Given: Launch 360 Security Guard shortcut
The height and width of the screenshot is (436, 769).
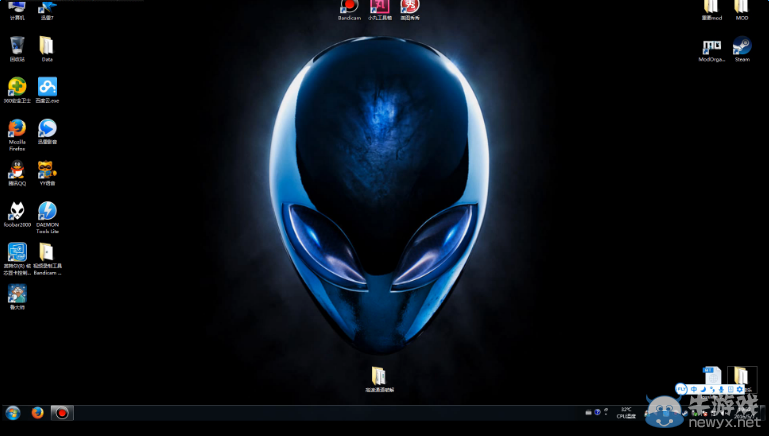Looking at the screenshot, I should pyautogui.click(x=17, y=90).
